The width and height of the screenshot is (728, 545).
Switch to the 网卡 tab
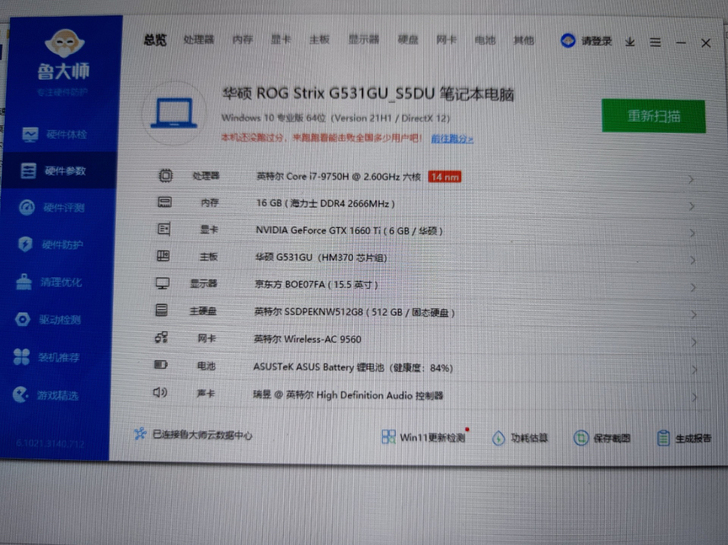point(446,40)
